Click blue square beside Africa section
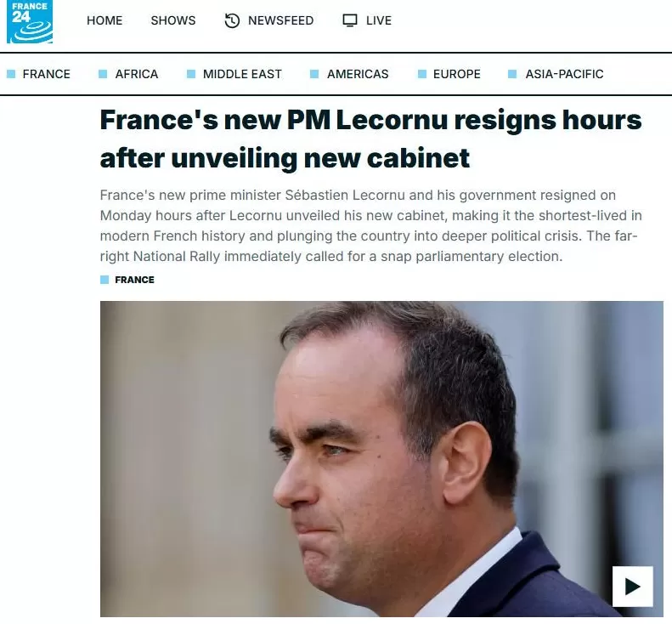This screenshot has height=624, width=672. (103, 74)
